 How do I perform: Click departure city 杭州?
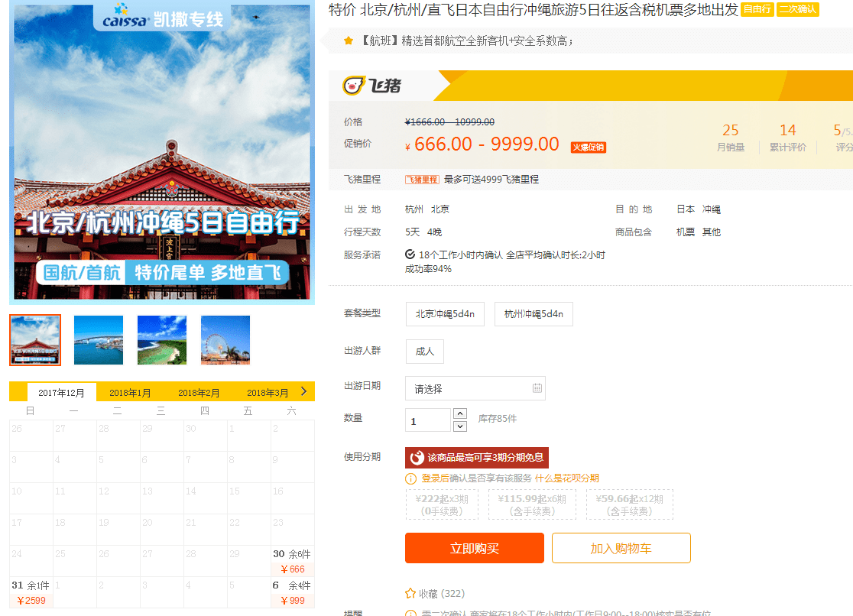(x=414, y=209)
